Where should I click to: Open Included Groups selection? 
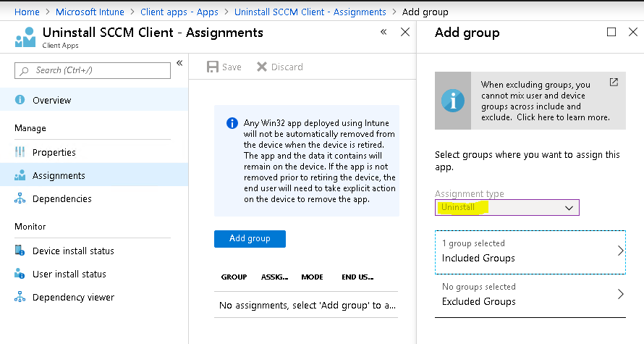[x=530, y=252]
